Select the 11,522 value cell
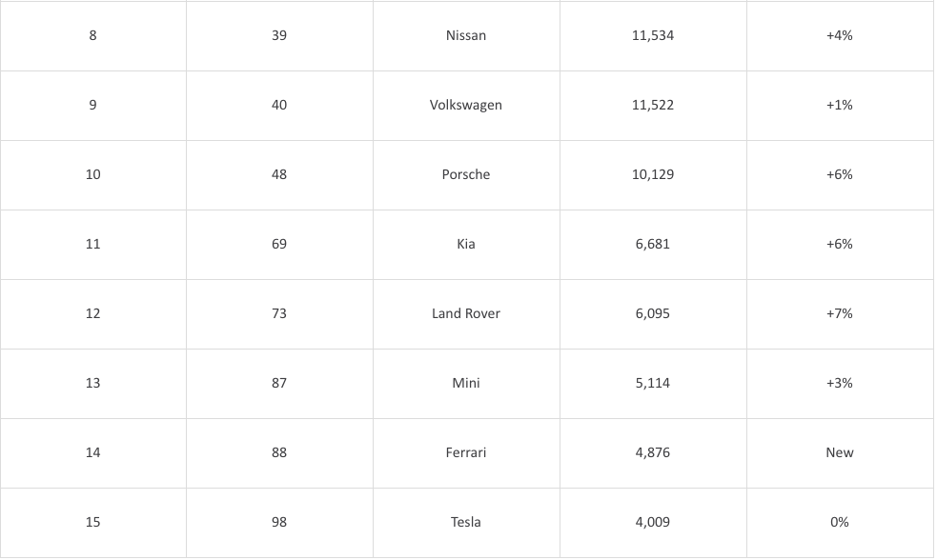This screenshot has width=937, height=560. point(652,105)
